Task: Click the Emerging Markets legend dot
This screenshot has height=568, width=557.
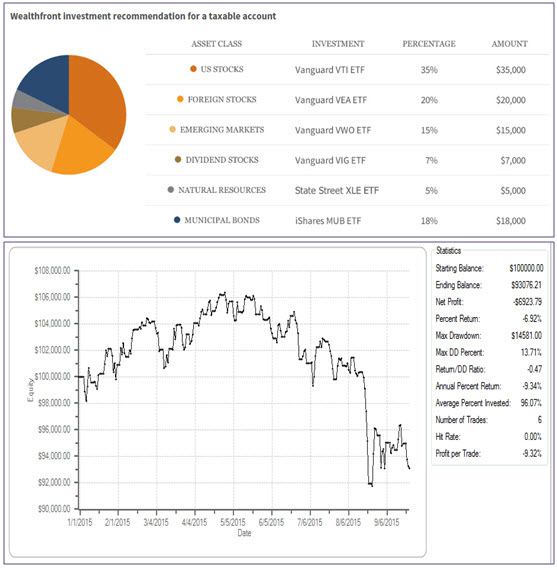Action: [x=173, y=129]
